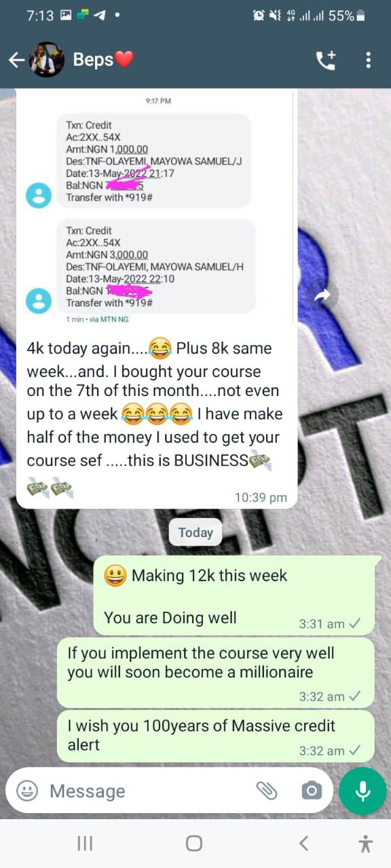Screen dimensions: 391x868
Task: Tap the green microphone voice note button
Action: pos(362,791)
